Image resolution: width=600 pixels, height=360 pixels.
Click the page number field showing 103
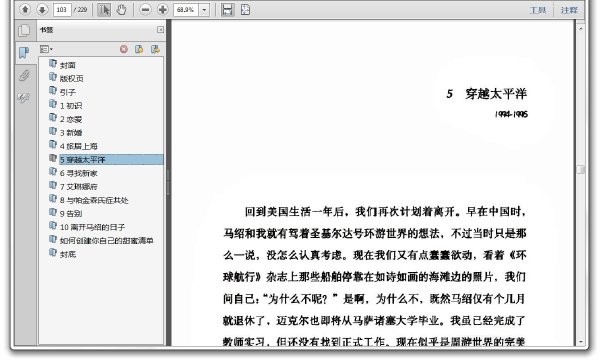click(62, 10)
